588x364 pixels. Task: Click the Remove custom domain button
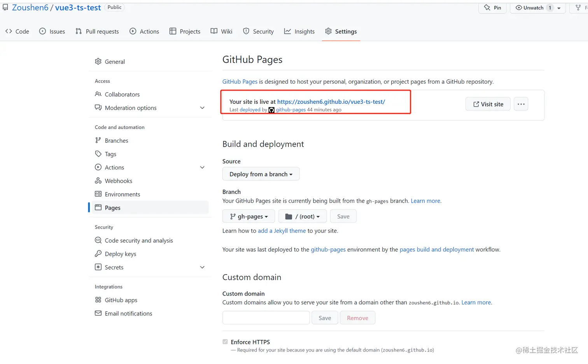point(357,318)
